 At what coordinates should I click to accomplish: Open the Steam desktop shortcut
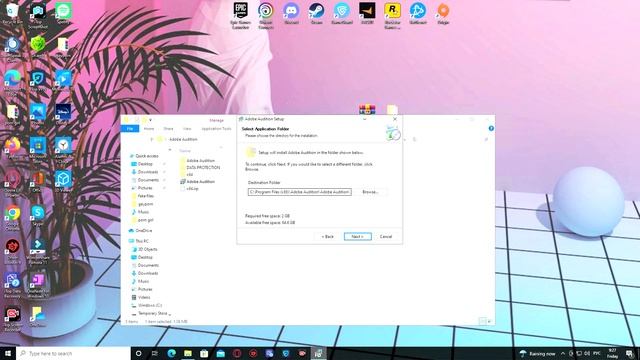[x=316, y=13]
